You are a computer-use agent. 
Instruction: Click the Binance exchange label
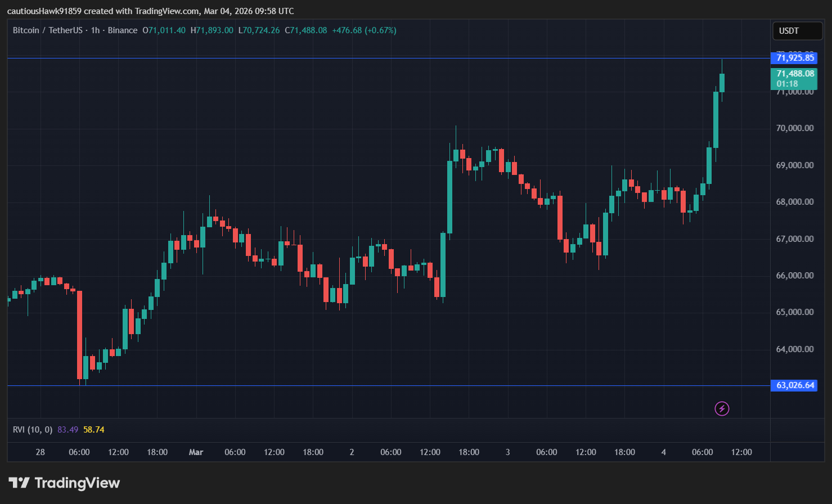point(123,30)
